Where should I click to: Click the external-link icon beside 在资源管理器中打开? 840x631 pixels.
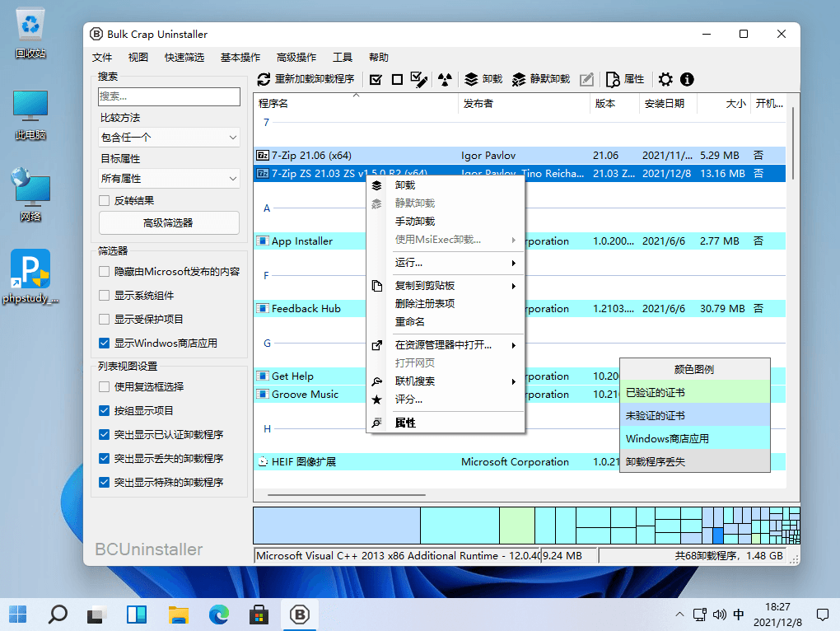[x=376, y=345]
